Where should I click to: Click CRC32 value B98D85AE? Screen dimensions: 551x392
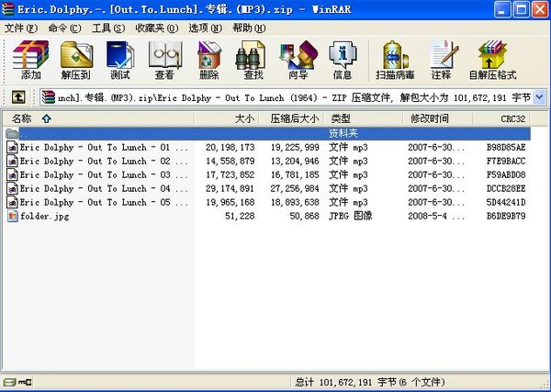pos(506,148)
